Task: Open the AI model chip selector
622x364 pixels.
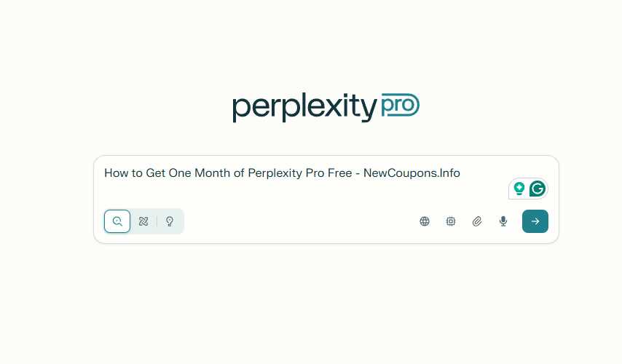Action: pyautogui.click(x=451, y=221)
